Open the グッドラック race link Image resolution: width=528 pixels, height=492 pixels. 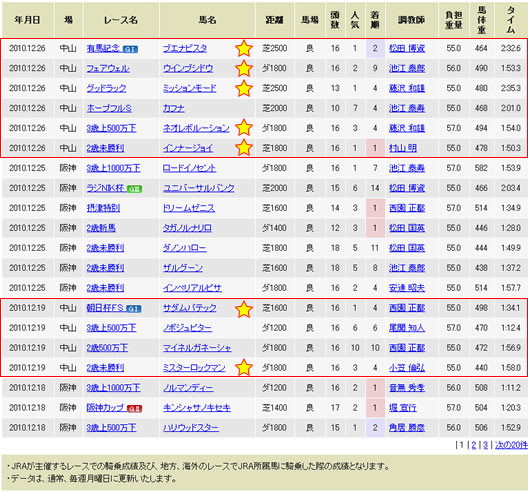pos(106,88)
